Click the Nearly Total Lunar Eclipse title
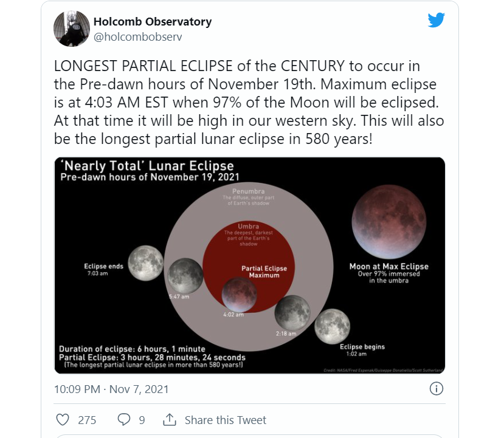 pos(149,166)
